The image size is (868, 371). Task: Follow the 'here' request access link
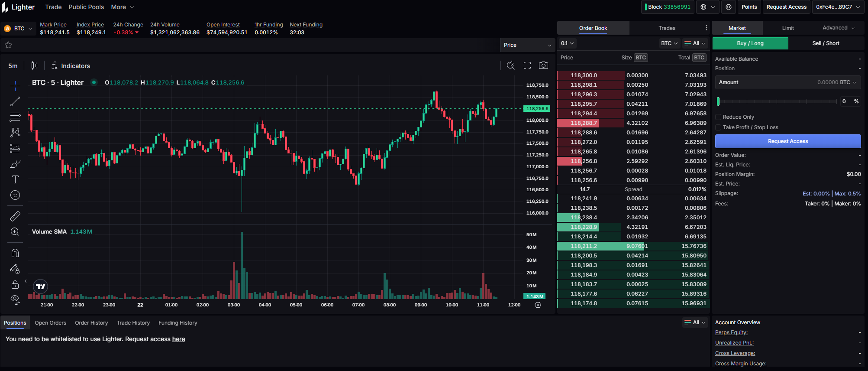pos(178,339)
